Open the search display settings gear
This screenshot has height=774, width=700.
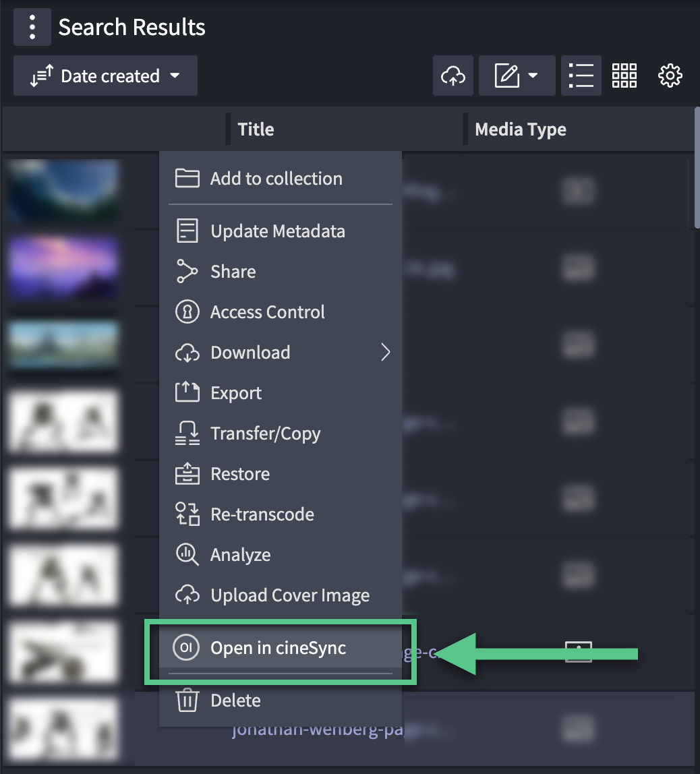tap(670, 76)
